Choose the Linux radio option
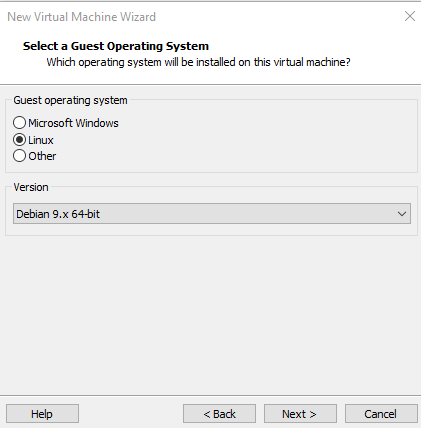421x428 pixels. pyautogui.click(x=19, y=140)
